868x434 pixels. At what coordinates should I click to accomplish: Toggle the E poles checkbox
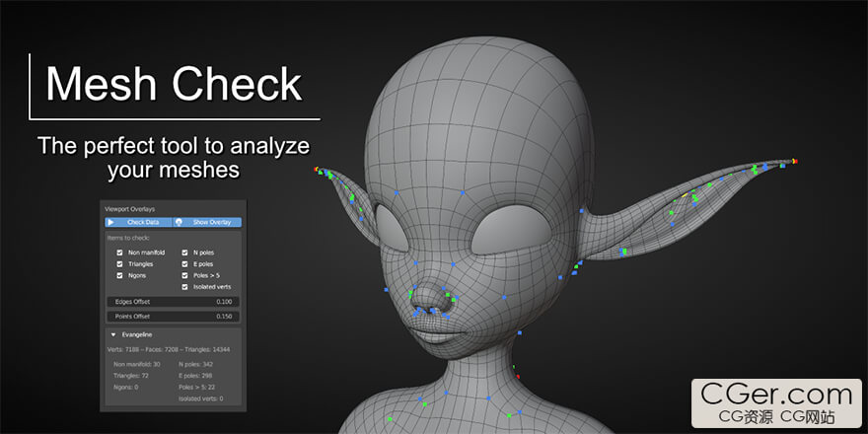tap(184, 264)
